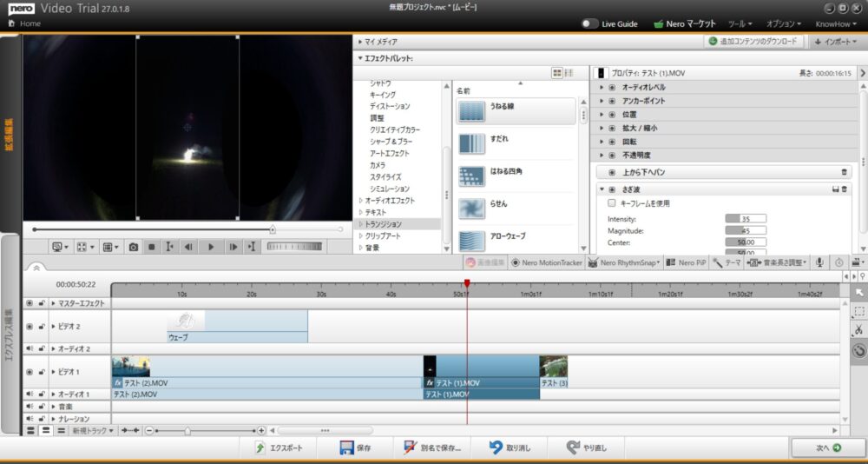Mute the 音楽 track
This screenshot has height=464, width=868.
pyautogui.click(x=30, y=407)
